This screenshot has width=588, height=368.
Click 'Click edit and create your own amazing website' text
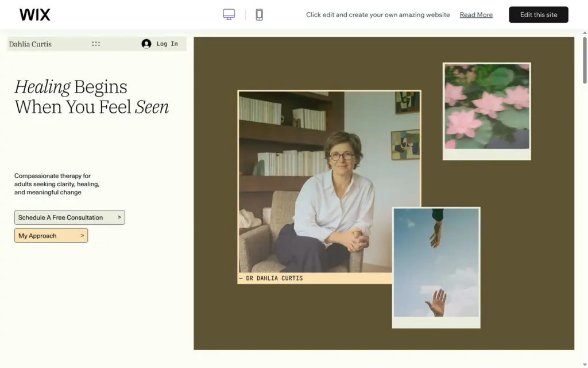[x=378, y=14]
